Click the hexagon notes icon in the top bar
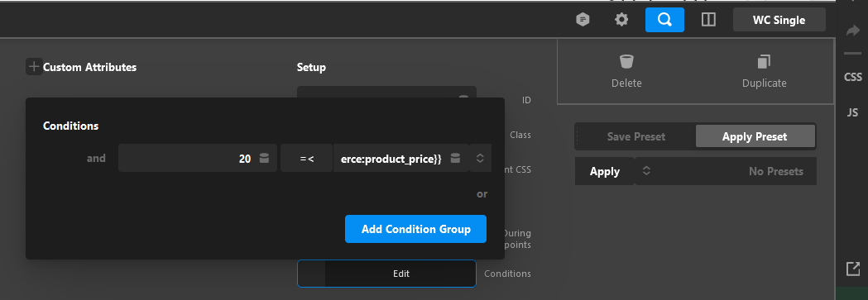This screenshot has width=868, height=300. pos(583,20)
